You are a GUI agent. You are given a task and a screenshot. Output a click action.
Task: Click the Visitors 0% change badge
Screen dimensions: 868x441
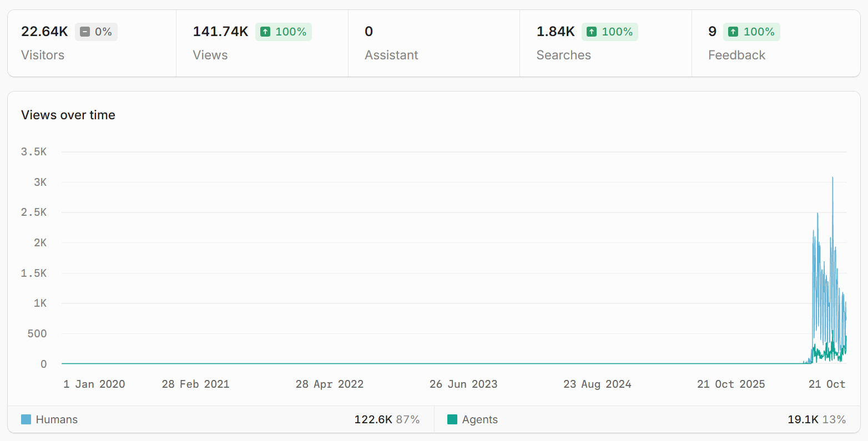[96, 32]
